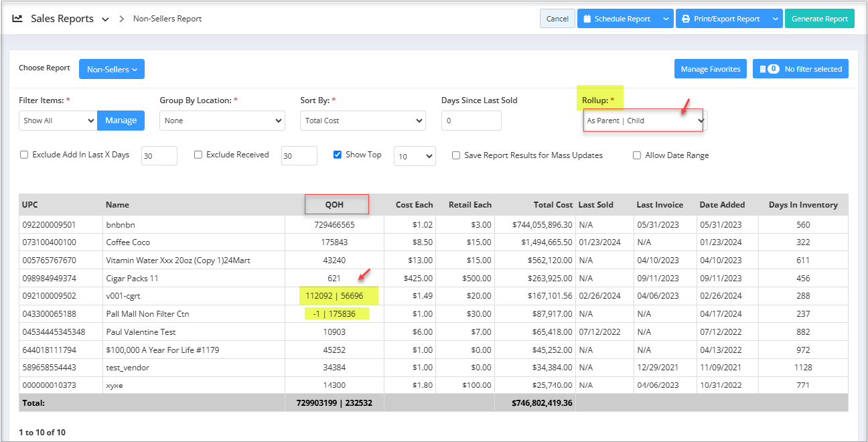Click the QOH value -1 | 175836
This screenshot has width=868, height=442.
coord(334,314)
